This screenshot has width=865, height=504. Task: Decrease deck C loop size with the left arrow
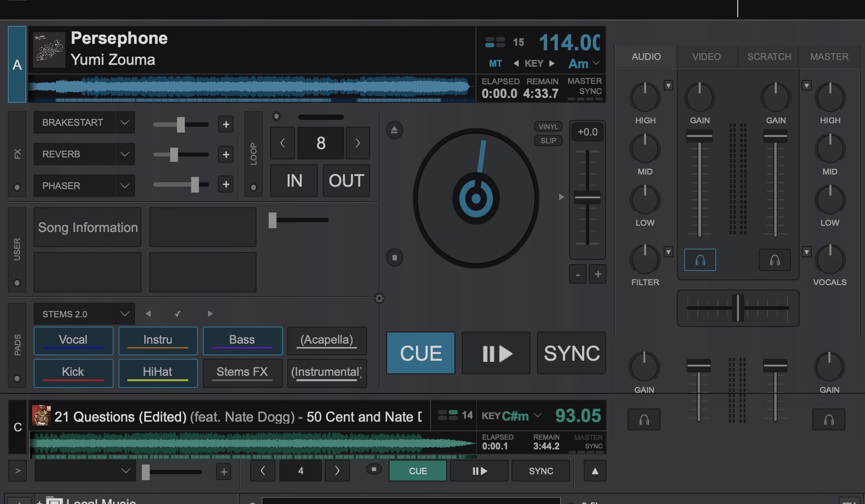point(263,471)
